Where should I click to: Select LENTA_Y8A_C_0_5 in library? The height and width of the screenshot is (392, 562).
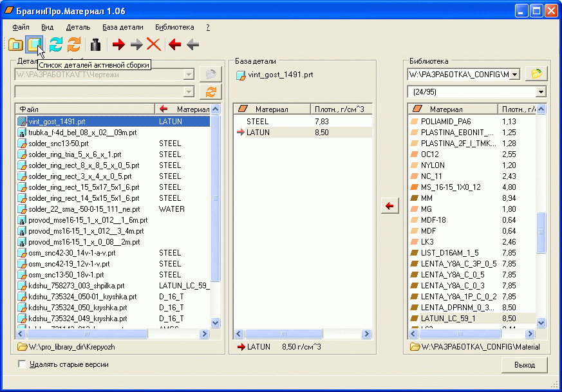coord(473,275)
